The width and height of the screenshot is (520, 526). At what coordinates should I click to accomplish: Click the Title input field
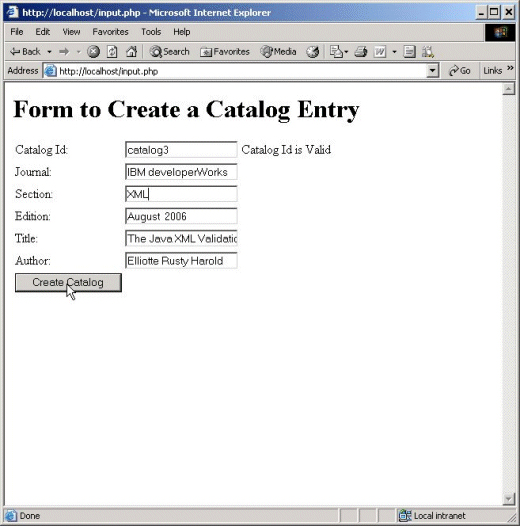(x=181, y=238)
